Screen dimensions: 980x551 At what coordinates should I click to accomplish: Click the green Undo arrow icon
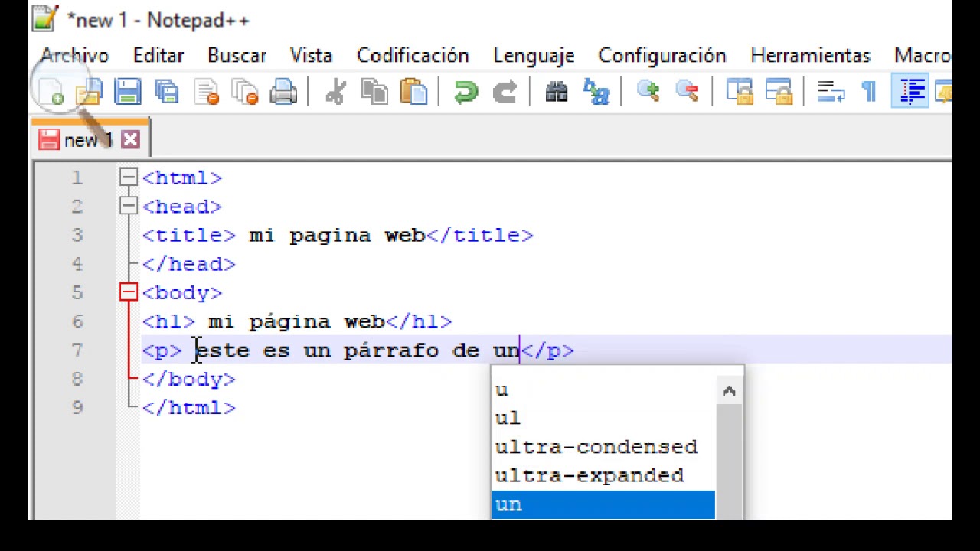click(x=465, y=92)
